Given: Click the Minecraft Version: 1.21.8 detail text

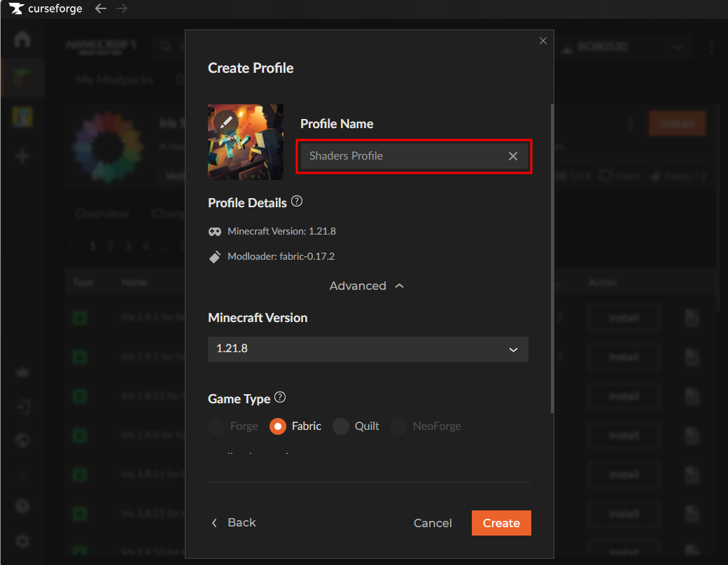Looking at the screenshot, I should 282,231.
